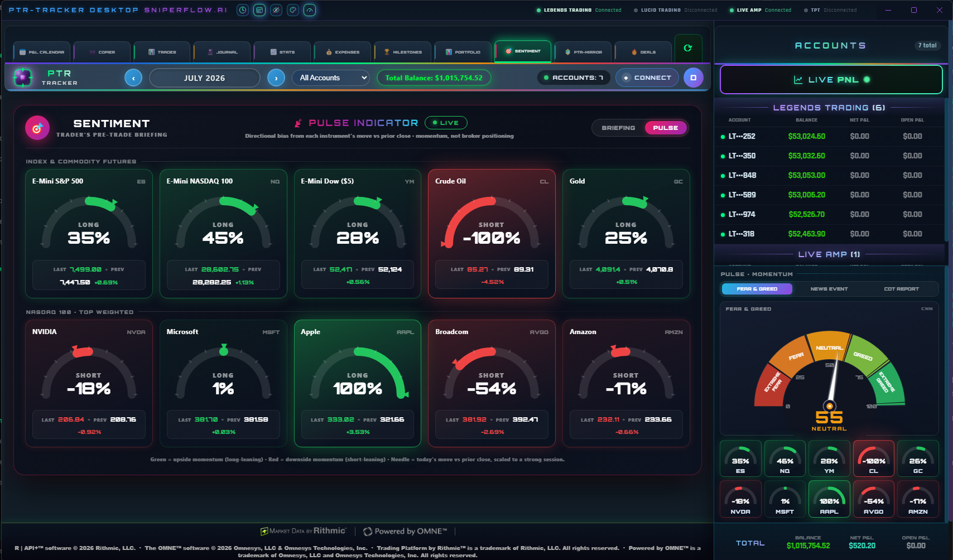Open the P&L Calendar tab
The width and height of the screenshot is (953, 560).
pos(42,52)
